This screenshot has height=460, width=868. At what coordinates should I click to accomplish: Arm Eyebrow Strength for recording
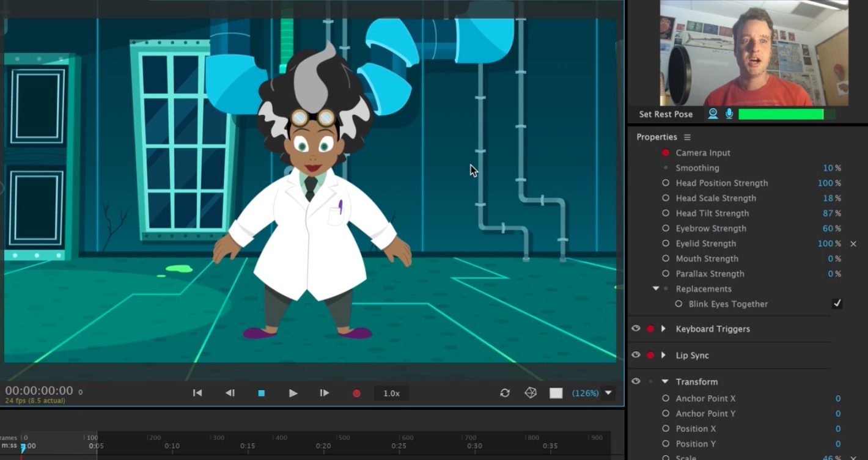pyautogui.click(x=666, y=228)
